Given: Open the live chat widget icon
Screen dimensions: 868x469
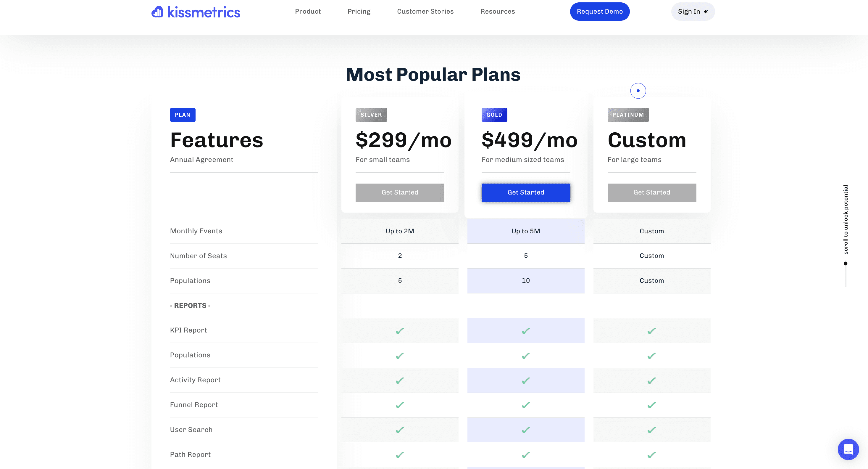Looking at the screenshot, I should pos(848,449).
